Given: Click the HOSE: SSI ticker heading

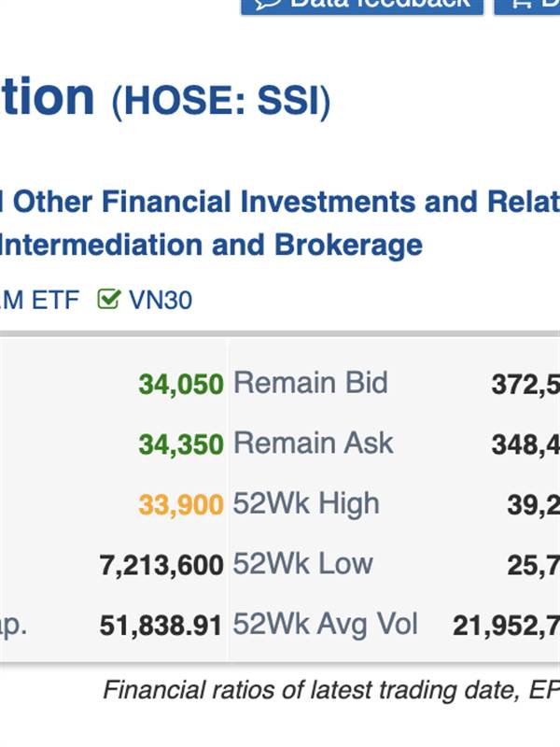Looking at the screenshot, I should coord(221,102).
